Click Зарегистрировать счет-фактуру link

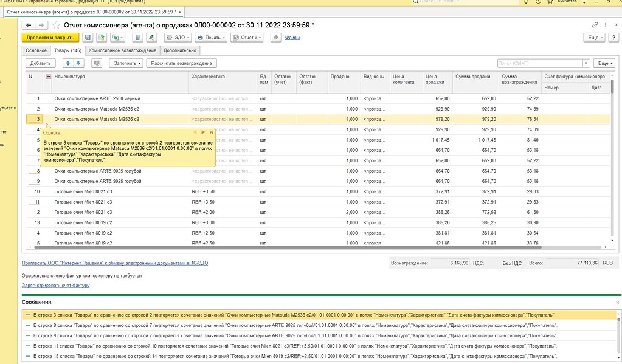tap(56, 286)
